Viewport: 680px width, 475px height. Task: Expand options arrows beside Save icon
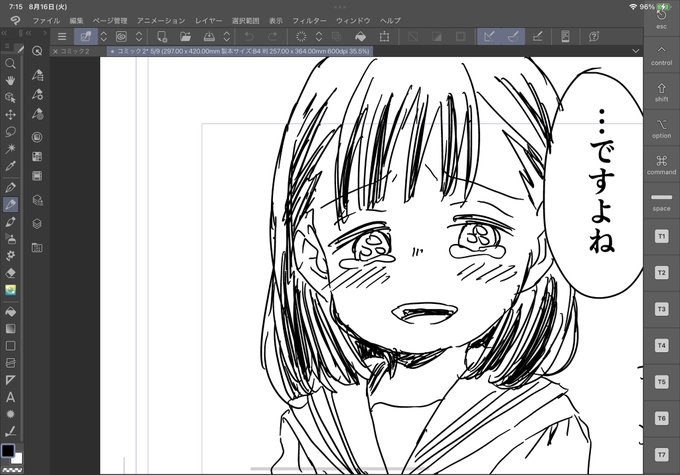[x=227, y=36]
